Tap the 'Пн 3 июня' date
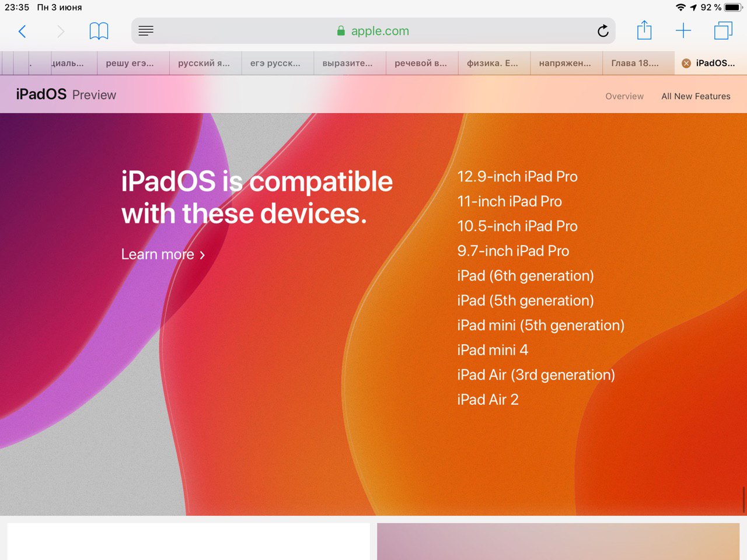The width and height of the screenshot is (747, 560). [60, 8]
